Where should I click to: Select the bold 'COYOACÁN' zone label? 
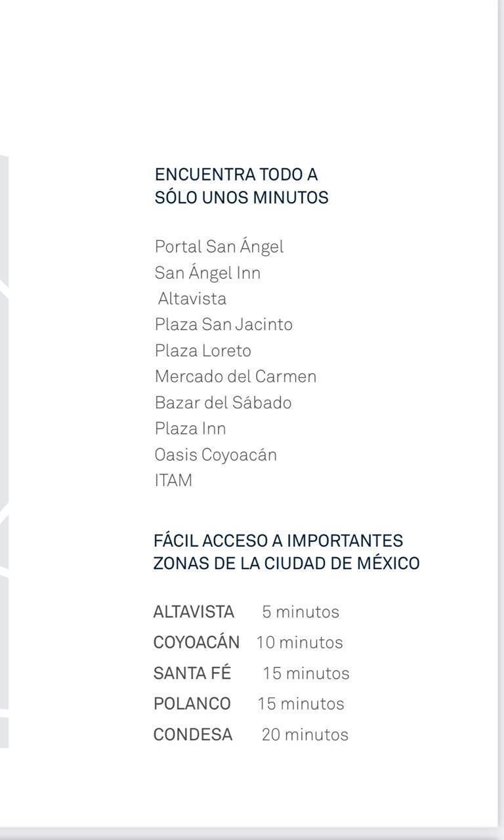197,642
